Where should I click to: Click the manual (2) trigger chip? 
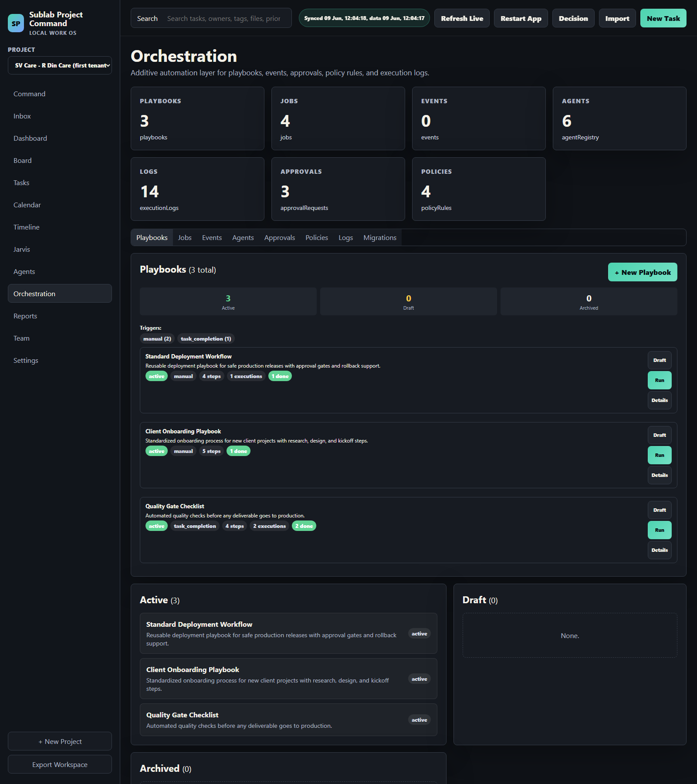(x=157, y=338)
